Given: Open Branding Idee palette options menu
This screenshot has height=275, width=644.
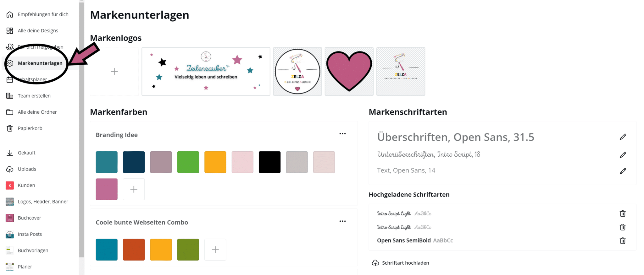Looking at the screenshot, I should [342, 134].
